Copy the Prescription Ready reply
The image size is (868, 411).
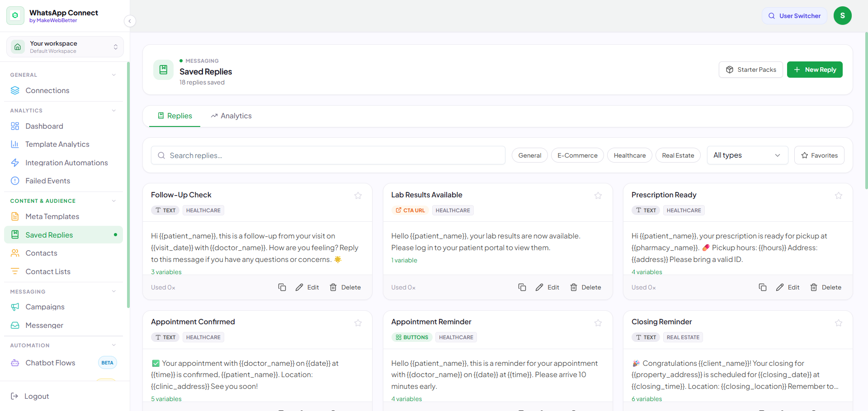(763, 287)
